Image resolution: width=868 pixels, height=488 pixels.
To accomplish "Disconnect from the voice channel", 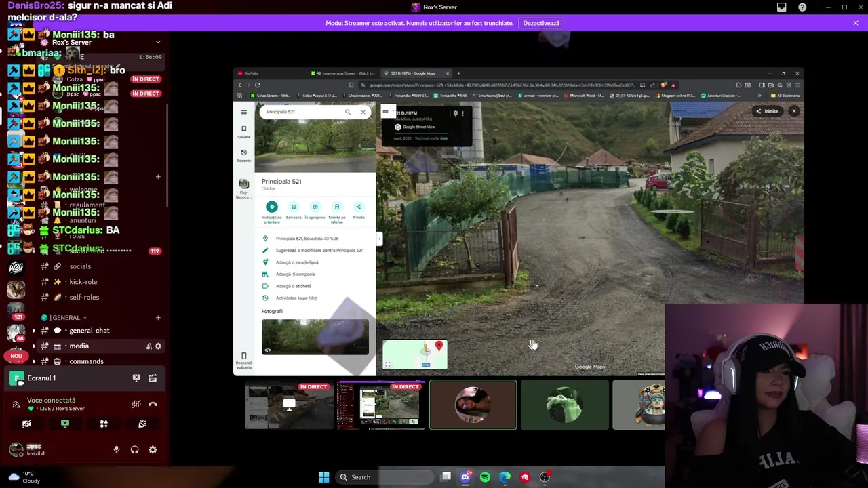I will point(153,404).
